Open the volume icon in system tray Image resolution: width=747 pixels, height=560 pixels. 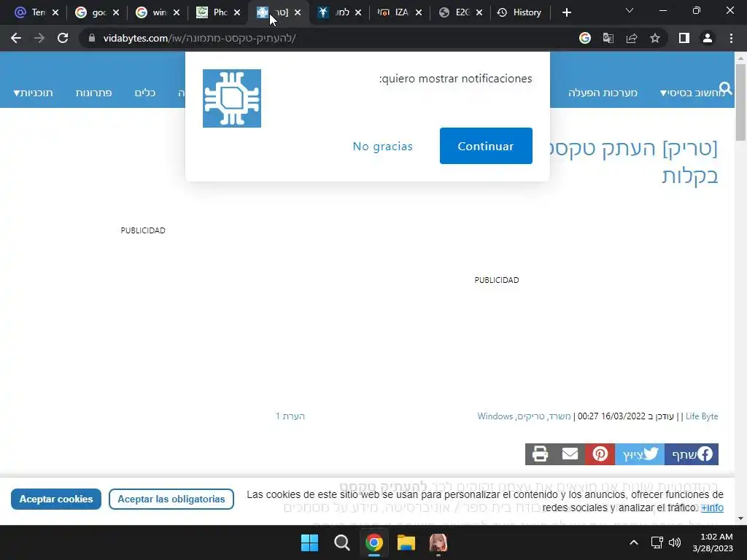pos(675,542)
